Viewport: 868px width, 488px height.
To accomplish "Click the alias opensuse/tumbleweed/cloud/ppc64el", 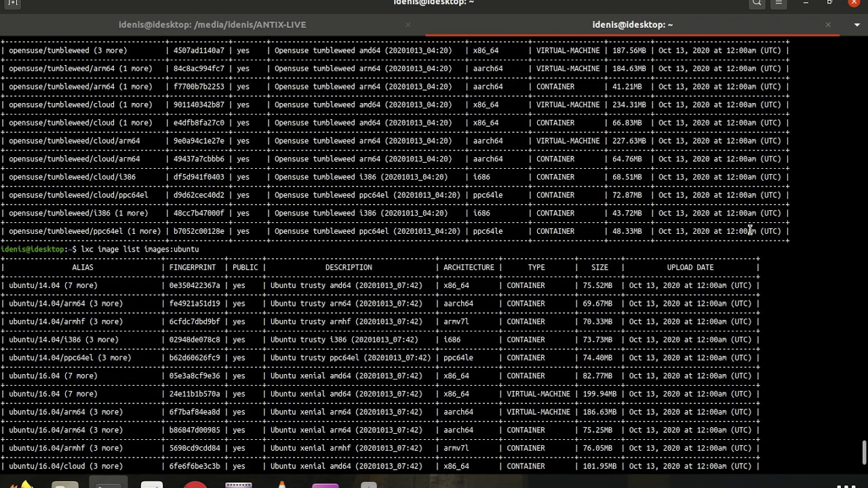I will coord(78,195).
